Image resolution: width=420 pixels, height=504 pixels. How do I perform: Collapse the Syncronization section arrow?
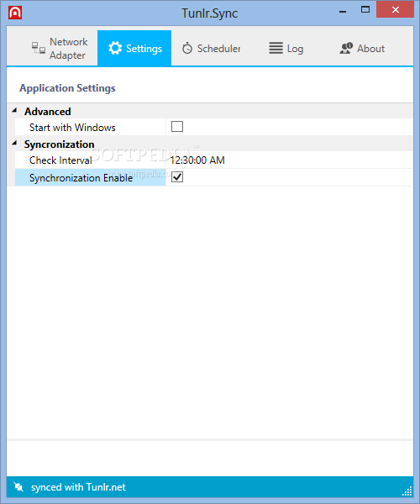[x=14, y=143]
